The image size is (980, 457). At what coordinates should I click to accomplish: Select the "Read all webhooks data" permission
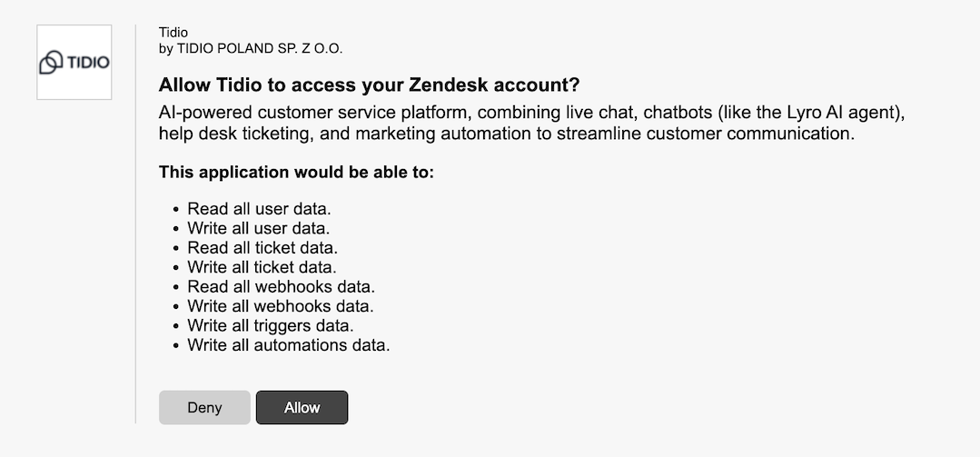coord(281,287)
